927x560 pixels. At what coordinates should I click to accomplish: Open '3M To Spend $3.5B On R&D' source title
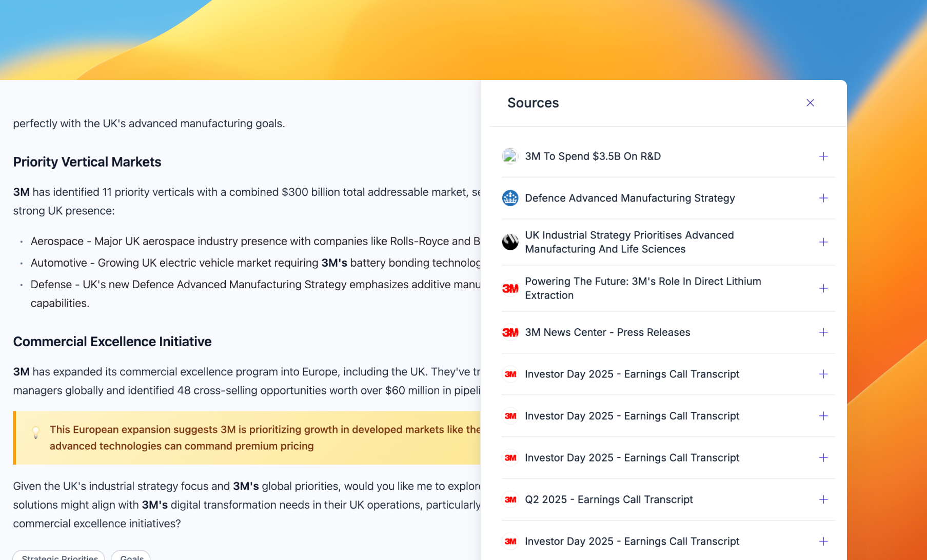[593, 156]
